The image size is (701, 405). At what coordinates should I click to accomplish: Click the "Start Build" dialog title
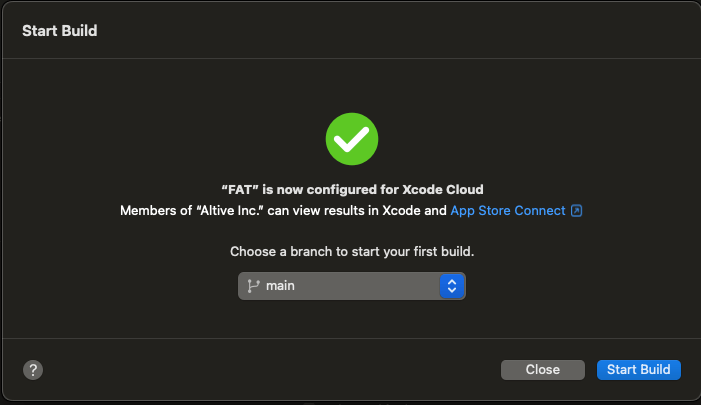pos(60,31)
